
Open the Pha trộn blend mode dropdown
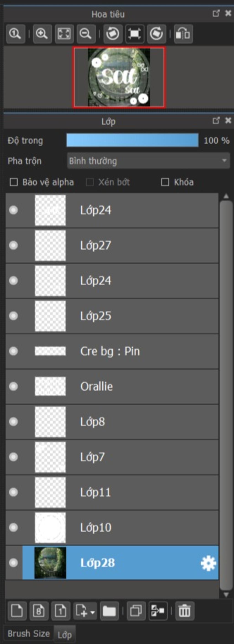pos(149,161)
